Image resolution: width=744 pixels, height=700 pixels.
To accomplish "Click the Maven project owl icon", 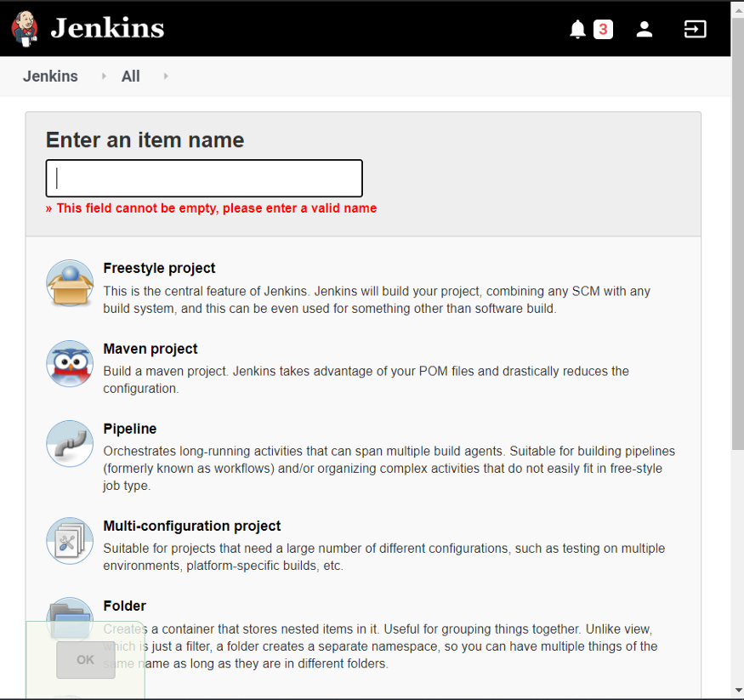I will click(69, 363).
